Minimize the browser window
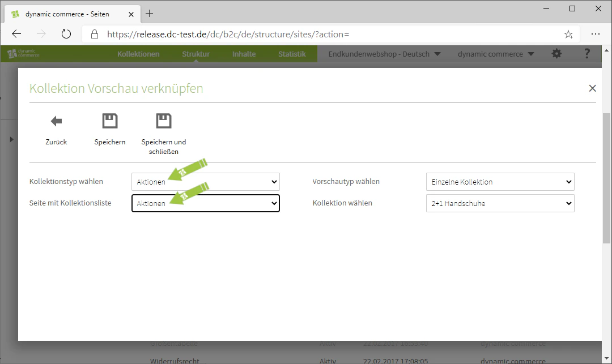This screenshot has height=364, width=612. click(x=546, y=8)
